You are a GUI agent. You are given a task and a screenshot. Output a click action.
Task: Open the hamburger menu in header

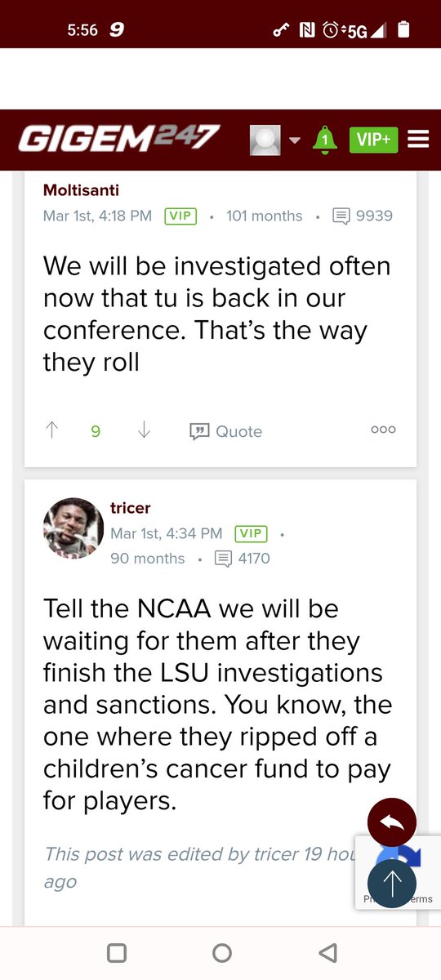point(418,140)
